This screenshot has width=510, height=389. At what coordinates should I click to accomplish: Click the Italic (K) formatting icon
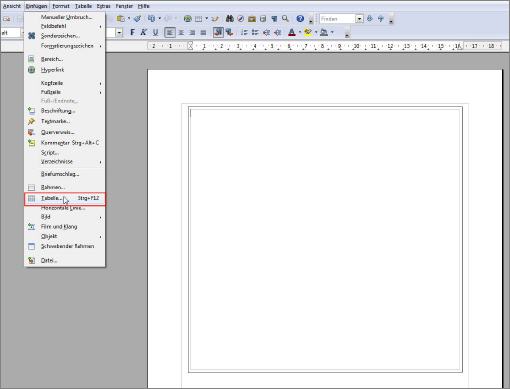(144, 32)
